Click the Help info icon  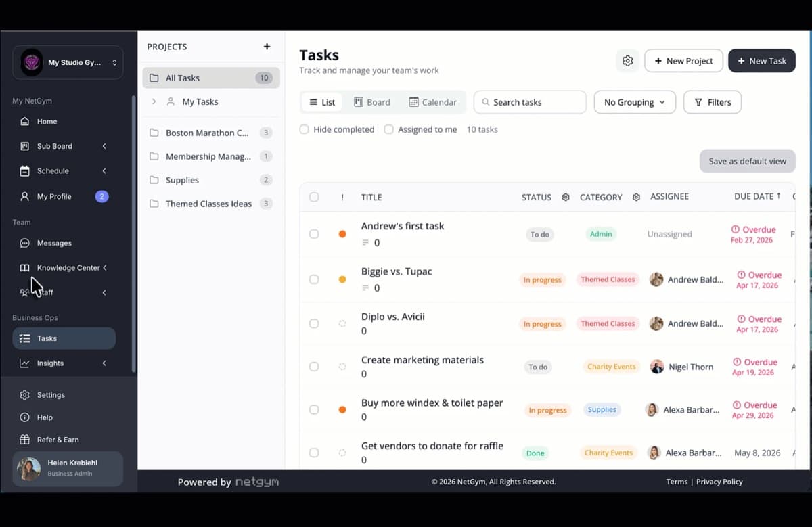(x=25, y=417)
